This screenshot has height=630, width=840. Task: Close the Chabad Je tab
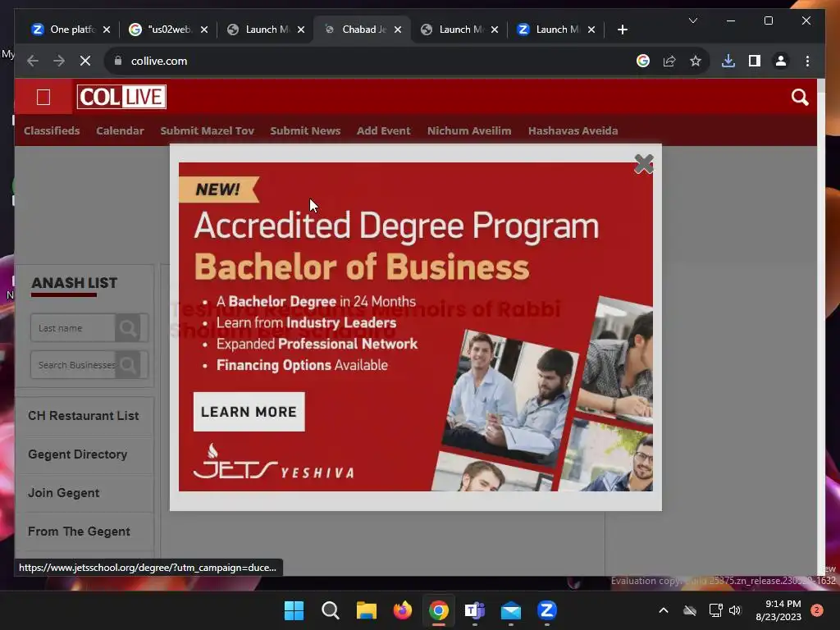tap(398, 30)
